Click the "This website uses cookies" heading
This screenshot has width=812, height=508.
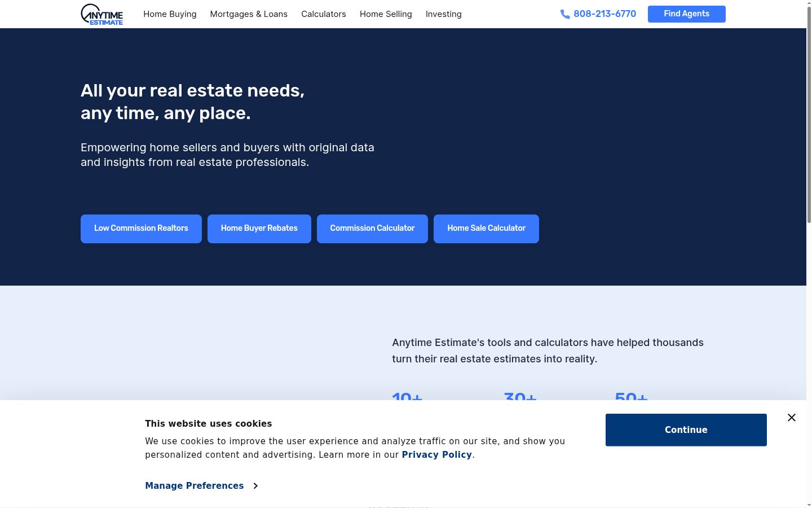(209, 424)
